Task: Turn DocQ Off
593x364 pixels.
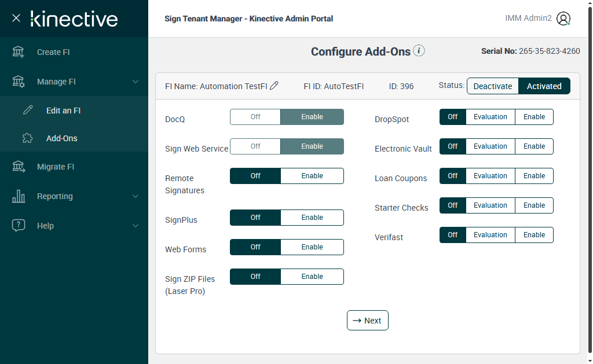Action: click(x=255, y=117)
